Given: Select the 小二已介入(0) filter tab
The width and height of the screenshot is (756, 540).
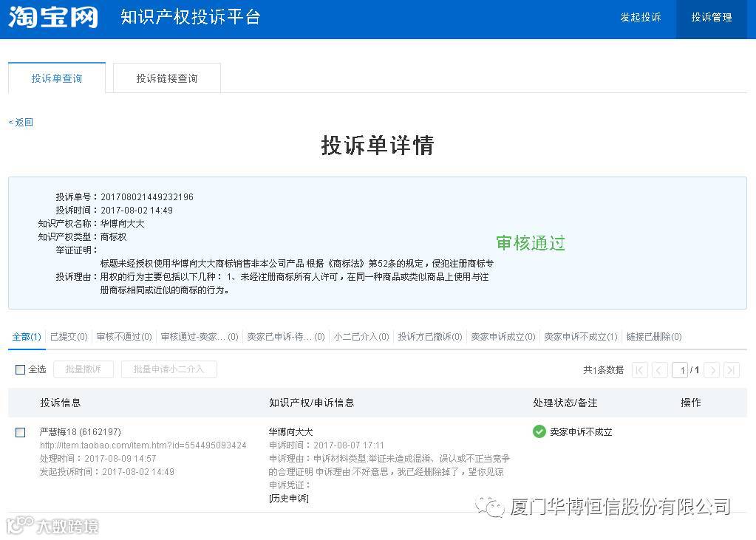Looking at the screenshot, I should coord(361,337).
